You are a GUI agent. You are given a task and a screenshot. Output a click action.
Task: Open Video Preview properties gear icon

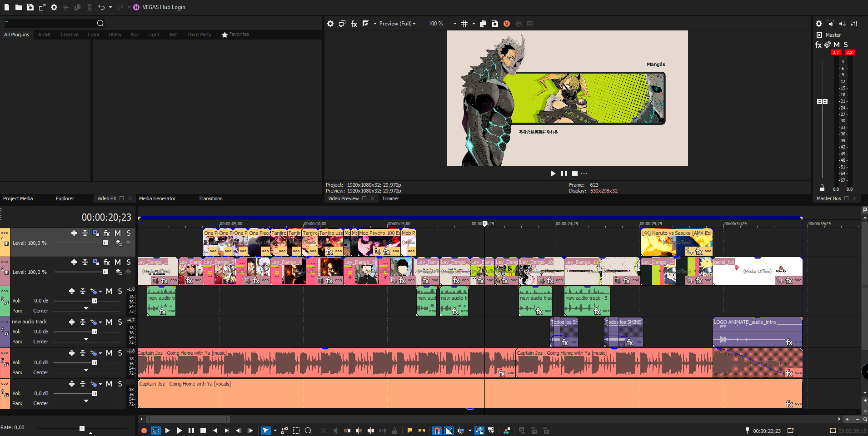[x=330, y=24]
